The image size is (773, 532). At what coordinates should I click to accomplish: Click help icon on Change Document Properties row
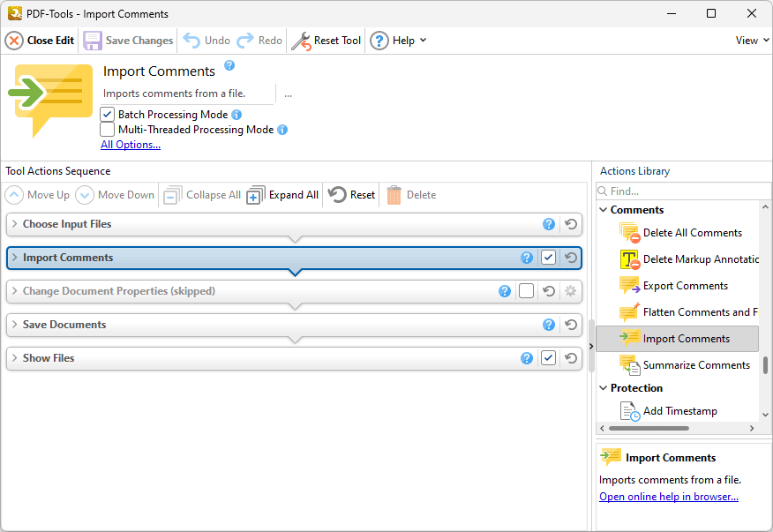pos(505,291)
